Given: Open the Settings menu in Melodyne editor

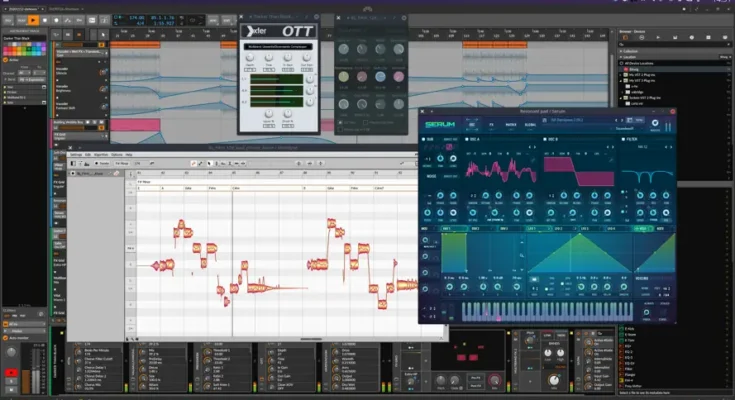Looking at the screenshot, I should click(75, 154).
